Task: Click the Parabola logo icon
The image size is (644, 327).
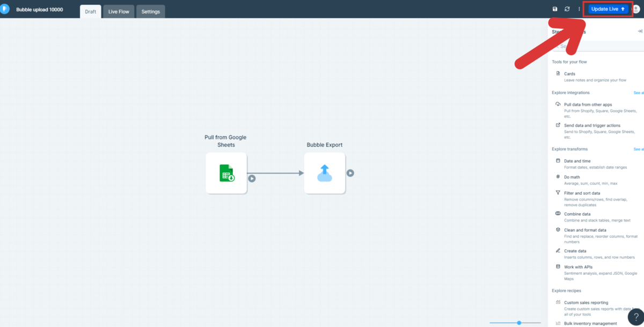Action: pos(4,9)
